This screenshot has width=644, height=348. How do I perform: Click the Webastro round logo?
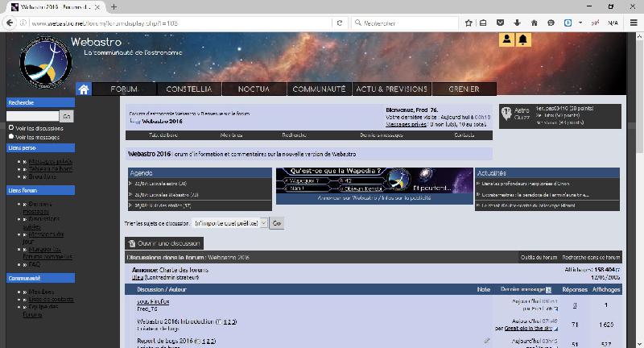click(46, 63)
